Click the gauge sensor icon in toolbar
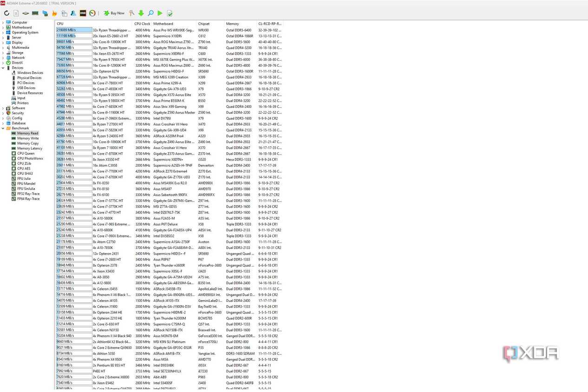 [92, 13]
